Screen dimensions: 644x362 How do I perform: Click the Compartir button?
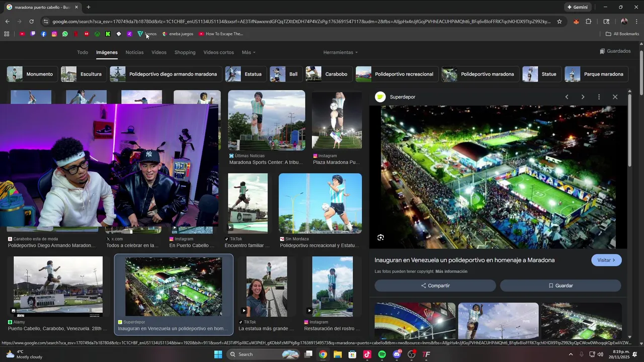click(435, 286)
